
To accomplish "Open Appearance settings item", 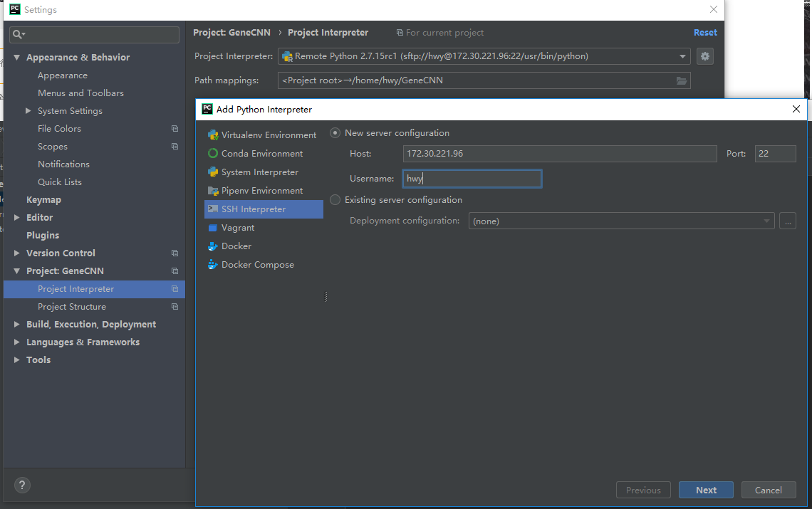I will pos(62,75).
